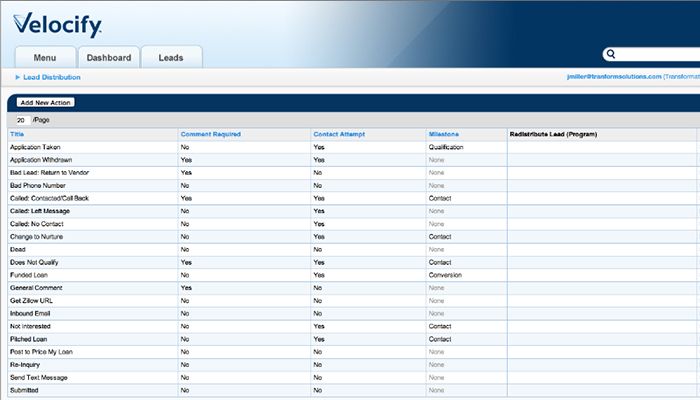
Task: Click the per-page count field
Action: 21,120
